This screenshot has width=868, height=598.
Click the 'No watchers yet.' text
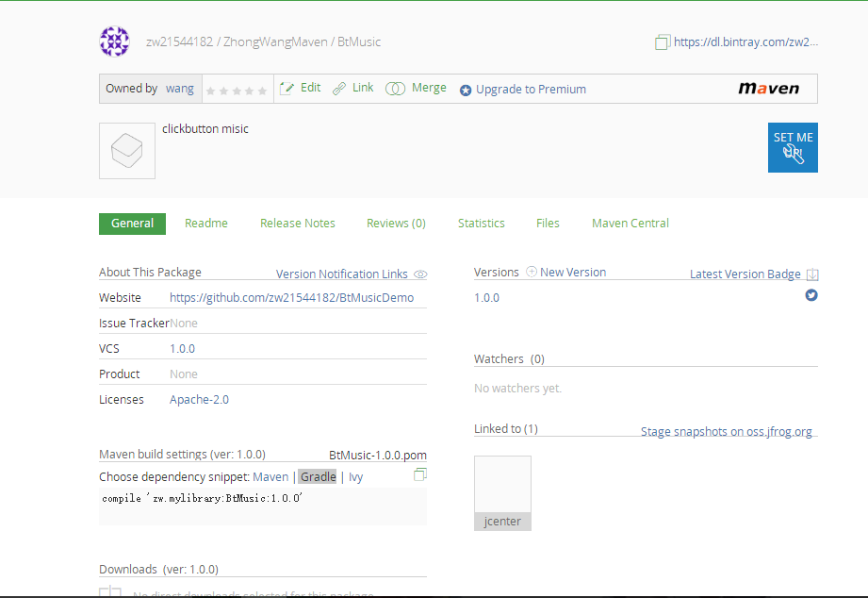pyautogui.click(x=517, y=388)
